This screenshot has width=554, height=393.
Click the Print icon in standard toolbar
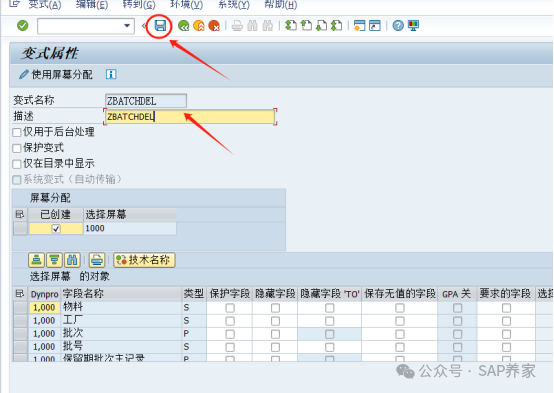tap(237, 26)
